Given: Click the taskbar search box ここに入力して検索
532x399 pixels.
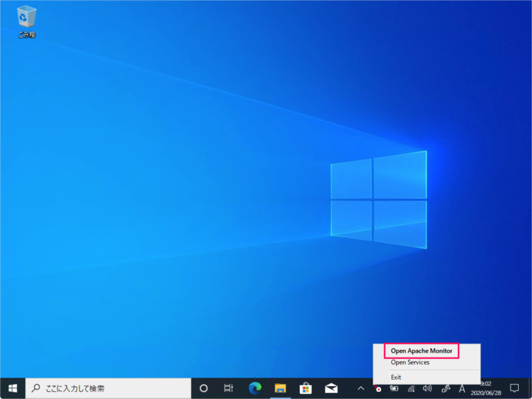Looking at the screenshot, I should point(108,388).
